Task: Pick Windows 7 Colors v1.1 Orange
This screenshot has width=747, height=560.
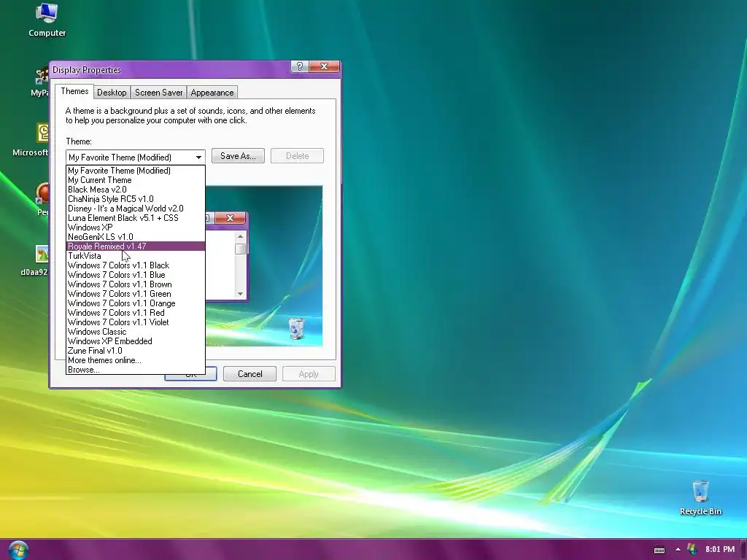Action: point(135,303)
